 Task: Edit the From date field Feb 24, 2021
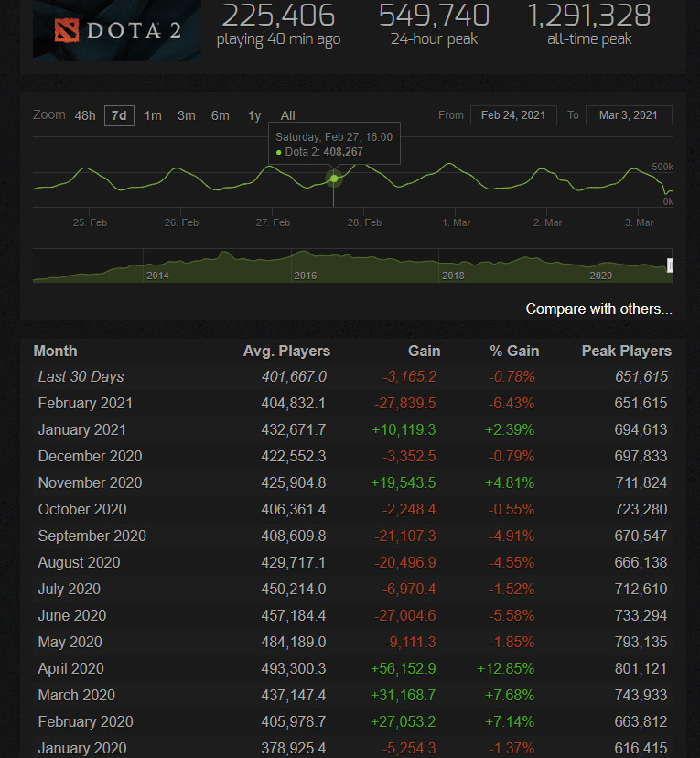coord(513,115)
